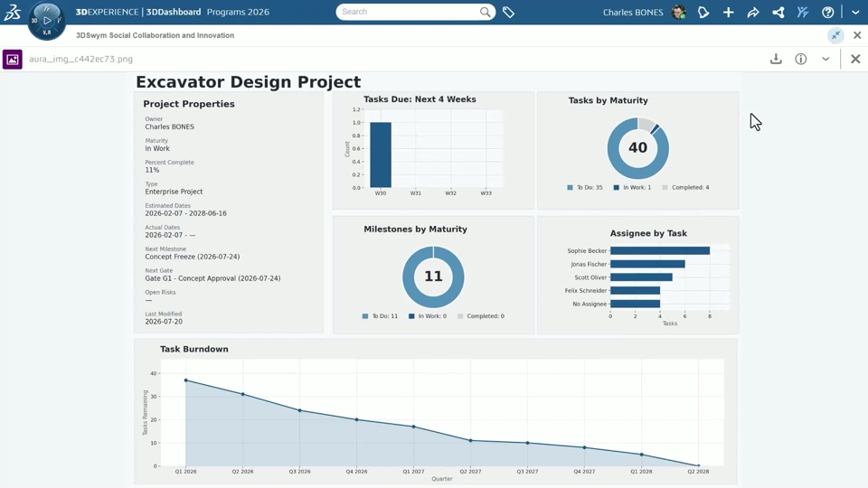868x488 pixels.
Task: Show image information with info icon
Action: (800, 59)
